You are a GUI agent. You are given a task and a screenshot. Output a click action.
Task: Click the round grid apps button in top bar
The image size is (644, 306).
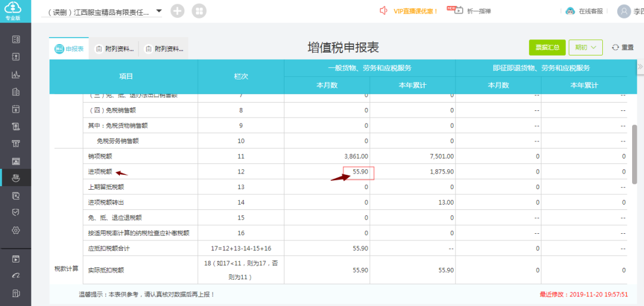[199, 11]
